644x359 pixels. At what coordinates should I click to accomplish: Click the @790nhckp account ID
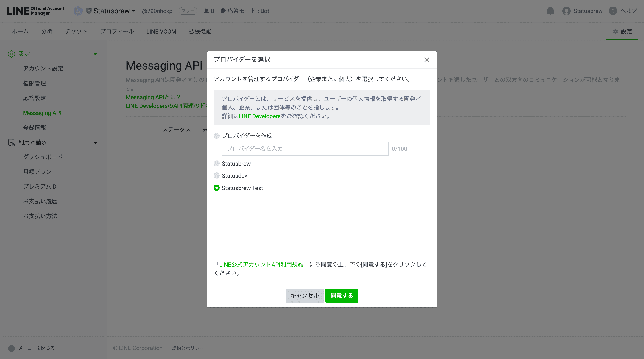[157, 11]
